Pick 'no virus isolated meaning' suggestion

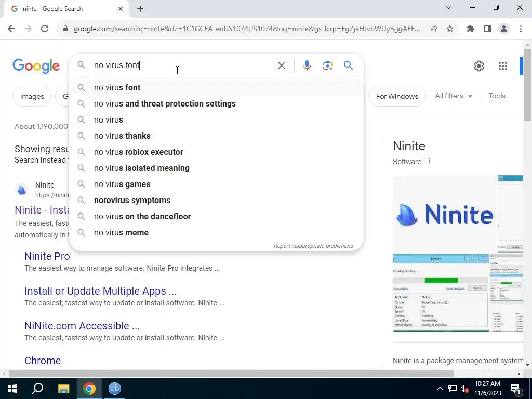217,168
